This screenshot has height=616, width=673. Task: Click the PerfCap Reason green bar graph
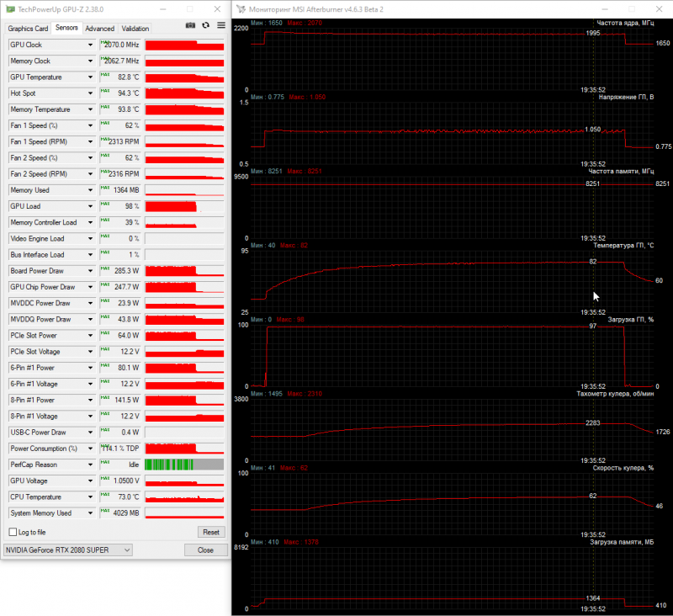(x=184, y=465)
